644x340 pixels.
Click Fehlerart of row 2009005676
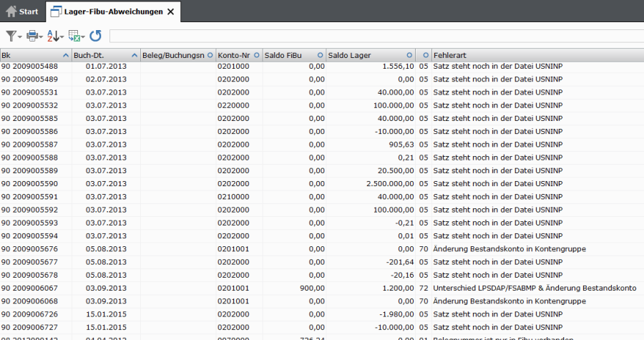tap(509, 249)
